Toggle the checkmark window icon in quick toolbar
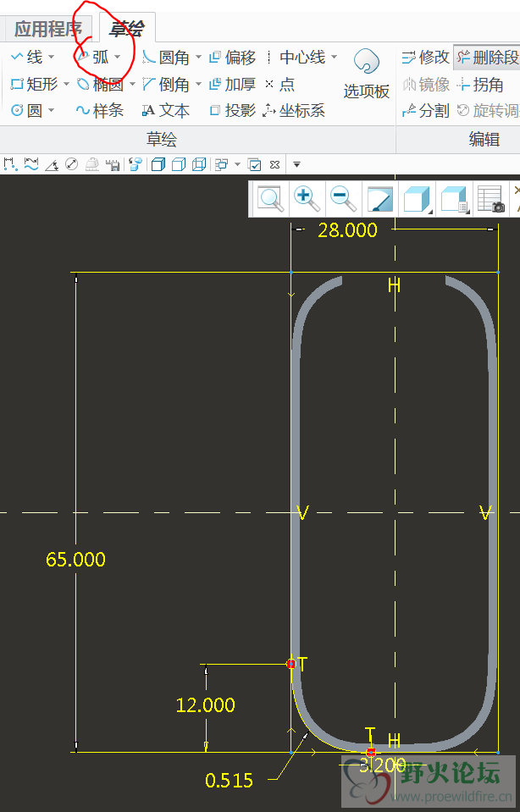 [254, 164]
